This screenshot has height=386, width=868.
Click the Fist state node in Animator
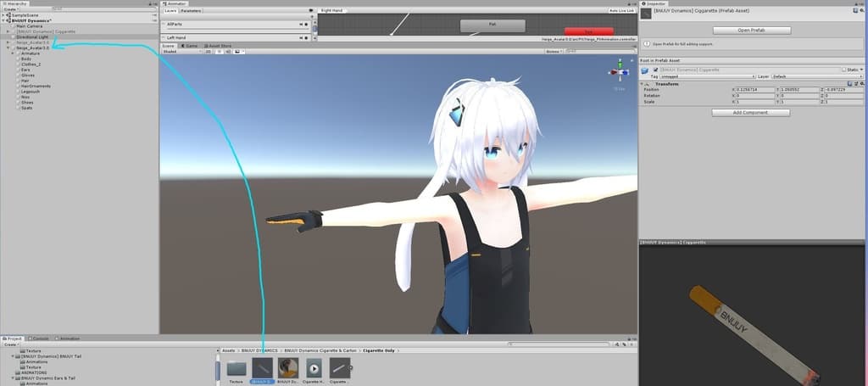(492, 25)
